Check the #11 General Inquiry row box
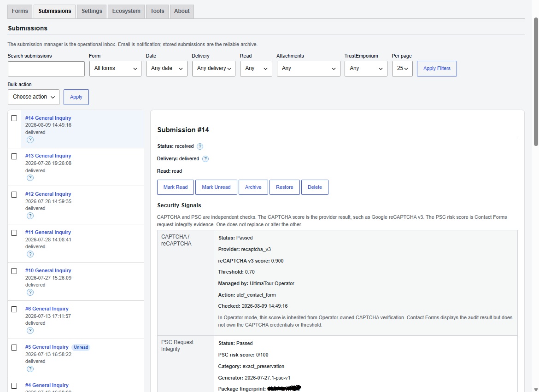Image resolution: width=539 pixels, height=392 pixels. [14, 233]
